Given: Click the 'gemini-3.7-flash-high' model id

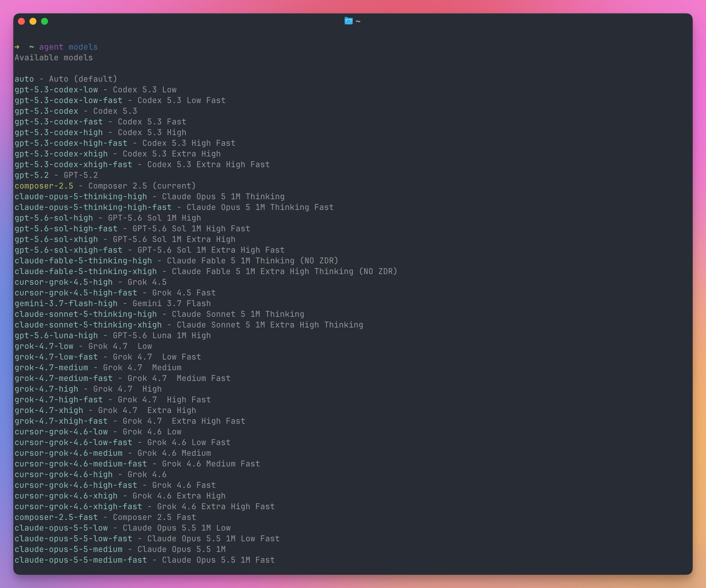Looking at the screenshot, I should (x=66, y=304).
